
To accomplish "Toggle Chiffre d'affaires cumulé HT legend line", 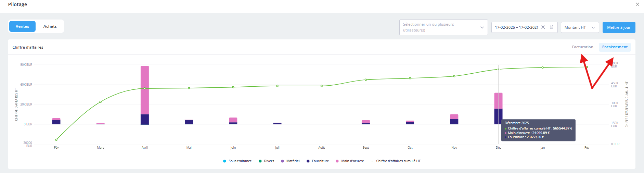I will 396,161.
